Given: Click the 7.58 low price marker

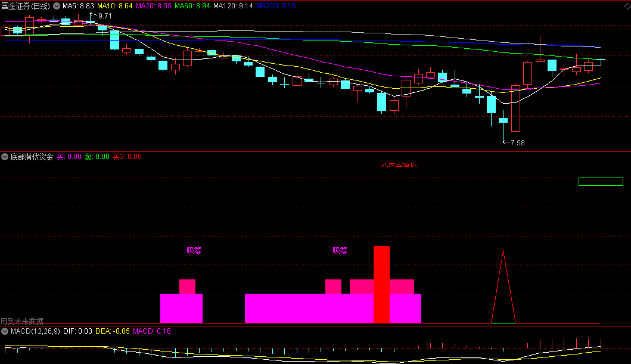Looking at the screenshot, I should [x=517, y=143].
